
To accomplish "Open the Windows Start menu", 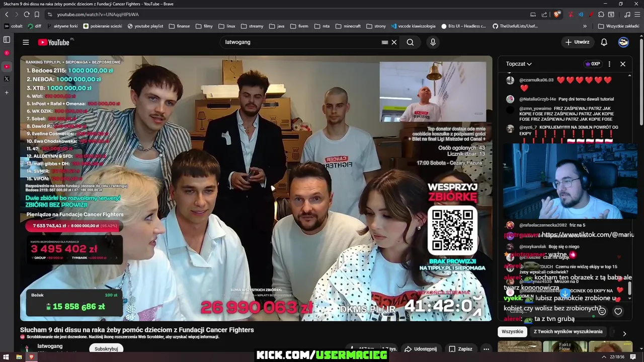I will tap(7, 357).
